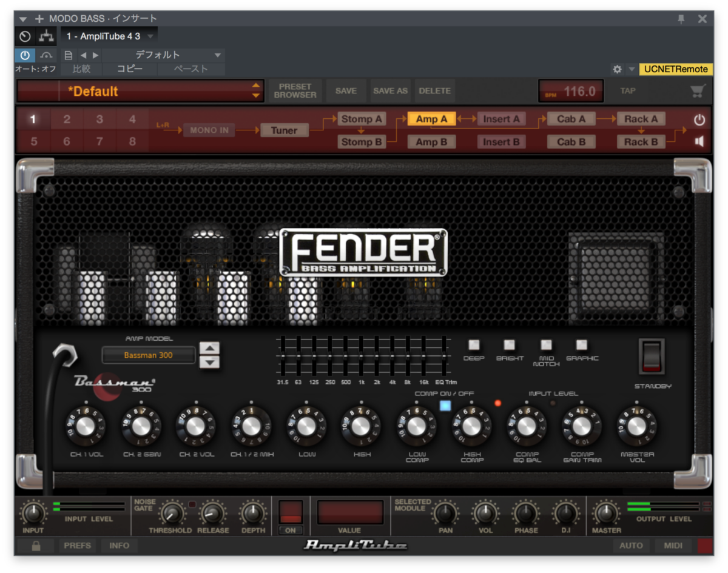This screenshot has width=728, height=573.
Task: Toggle the BRIGHT switch
Action: tap(510, 345)
